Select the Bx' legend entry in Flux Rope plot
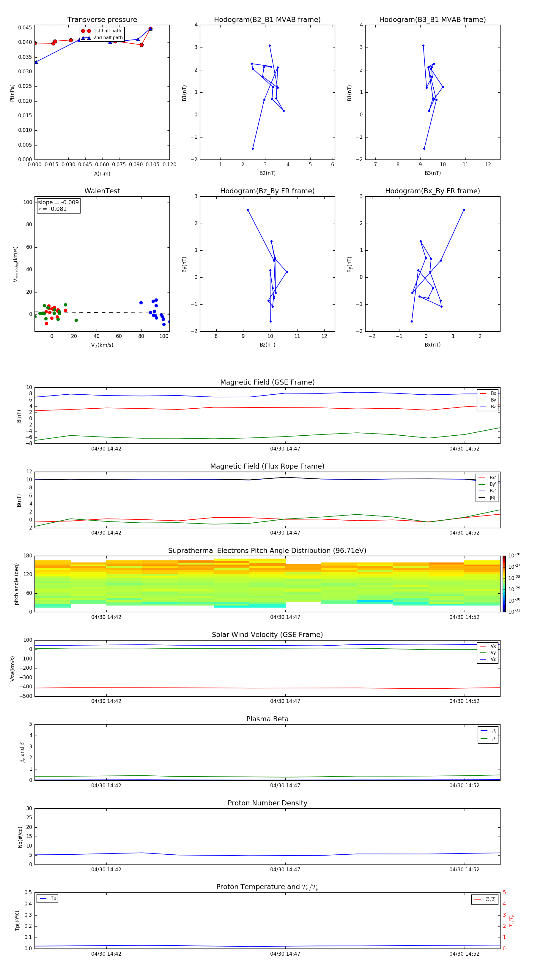Viewport: 535px width, 980px height. (x=487, y=478)
